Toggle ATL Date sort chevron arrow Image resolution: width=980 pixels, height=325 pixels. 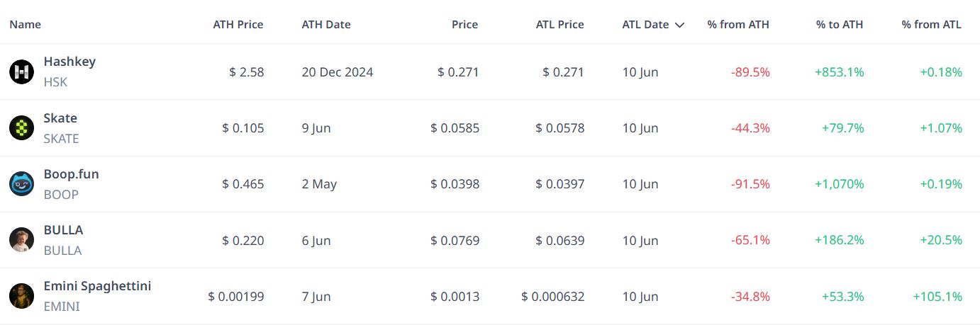point(679,25)
